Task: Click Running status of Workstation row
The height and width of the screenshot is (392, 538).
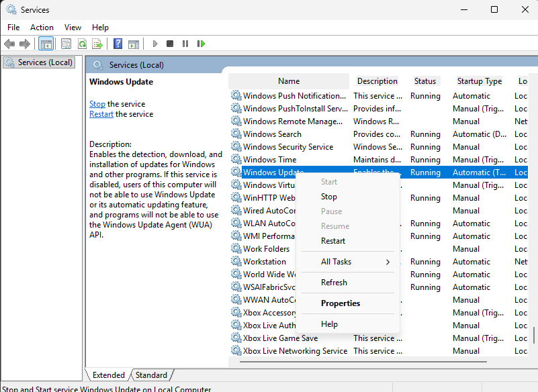Action: click(x=425, y=262)
